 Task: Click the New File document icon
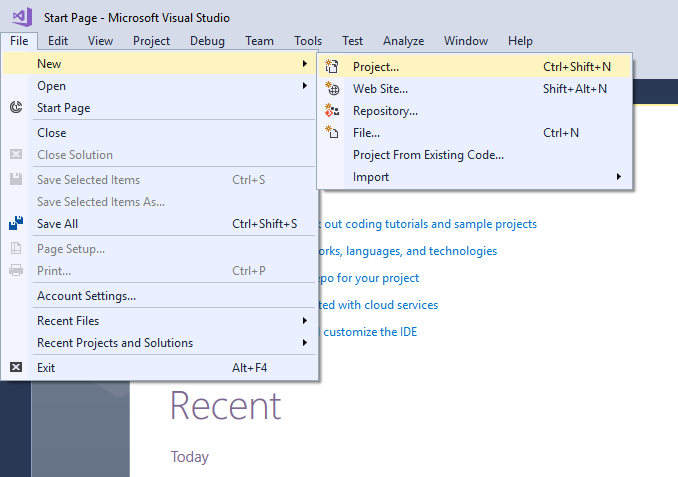coord(332,132)
